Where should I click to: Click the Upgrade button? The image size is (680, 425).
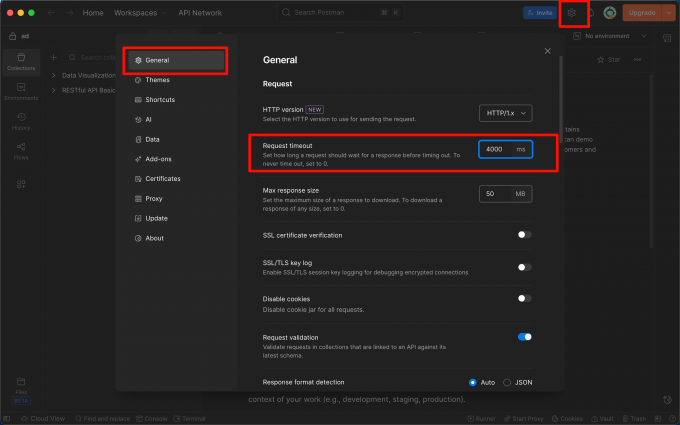pos(642,13)
